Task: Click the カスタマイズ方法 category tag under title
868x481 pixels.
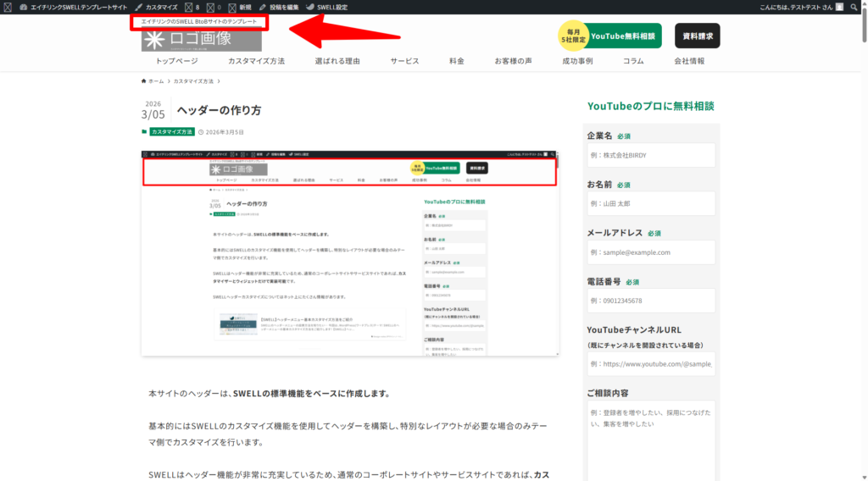Action: pos(171,132)
